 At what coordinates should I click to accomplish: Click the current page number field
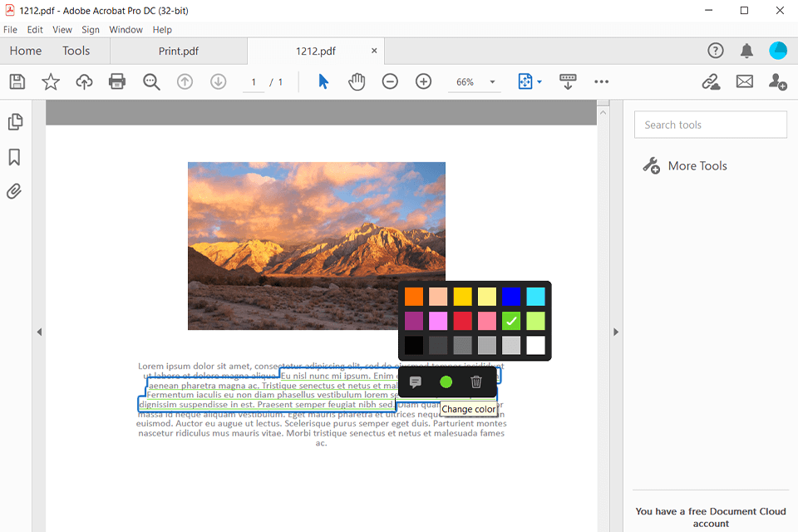coord(254,82)
